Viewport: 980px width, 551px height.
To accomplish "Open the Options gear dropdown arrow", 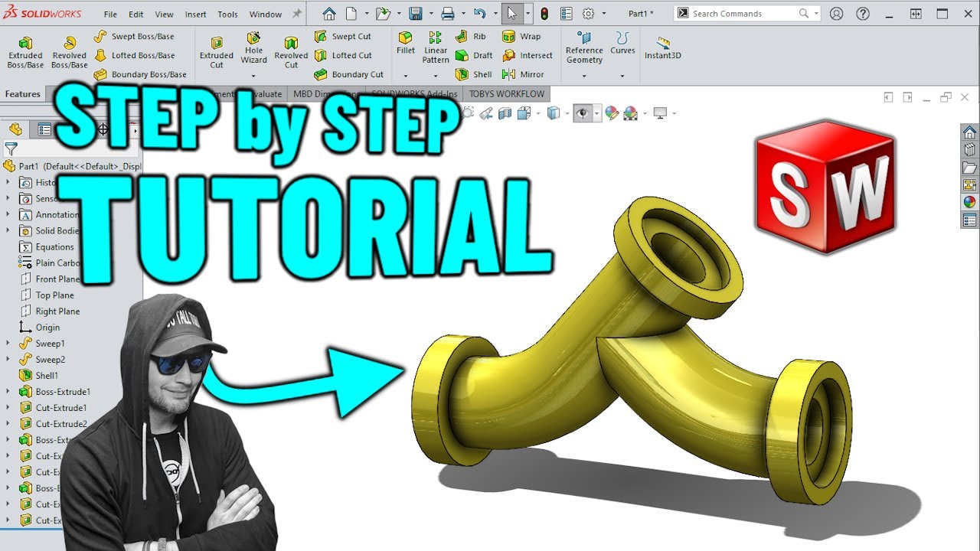I will [x=604, y=14].
